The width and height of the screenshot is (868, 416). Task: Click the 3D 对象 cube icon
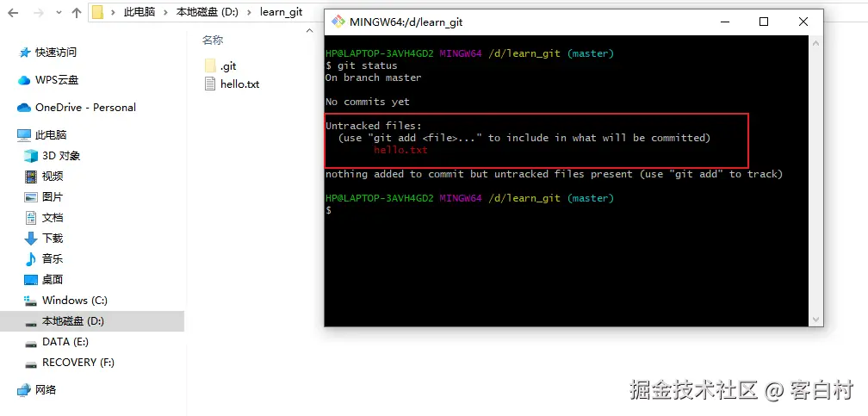point(31,156)
